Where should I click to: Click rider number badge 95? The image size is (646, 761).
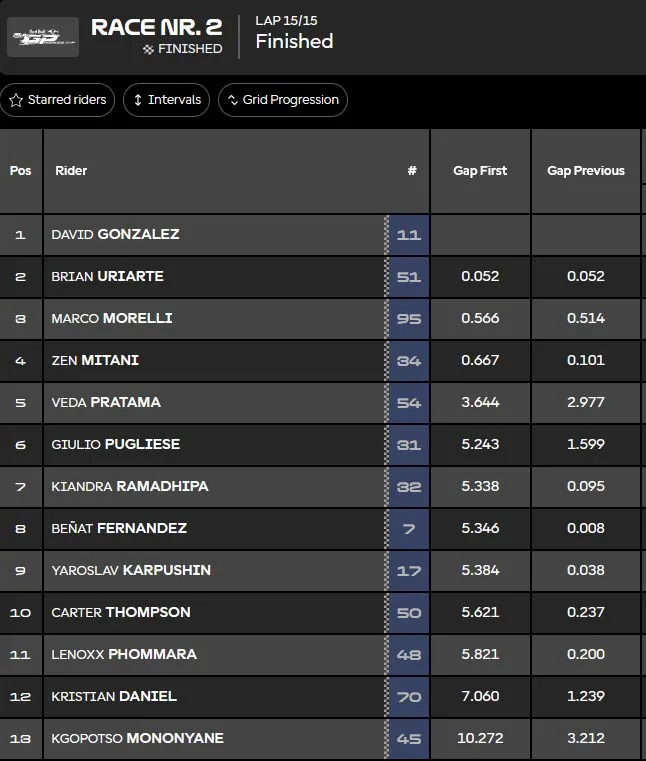coord(409,319)
